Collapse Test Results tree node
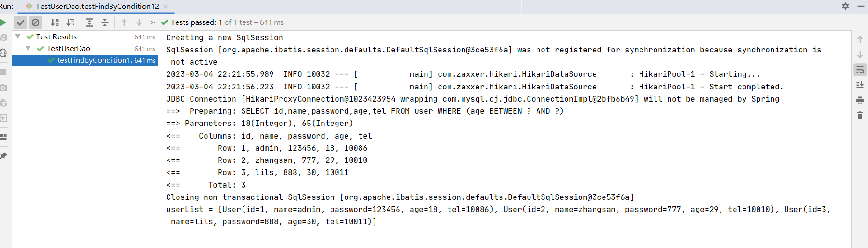868x248 pixels. [18, 36]
